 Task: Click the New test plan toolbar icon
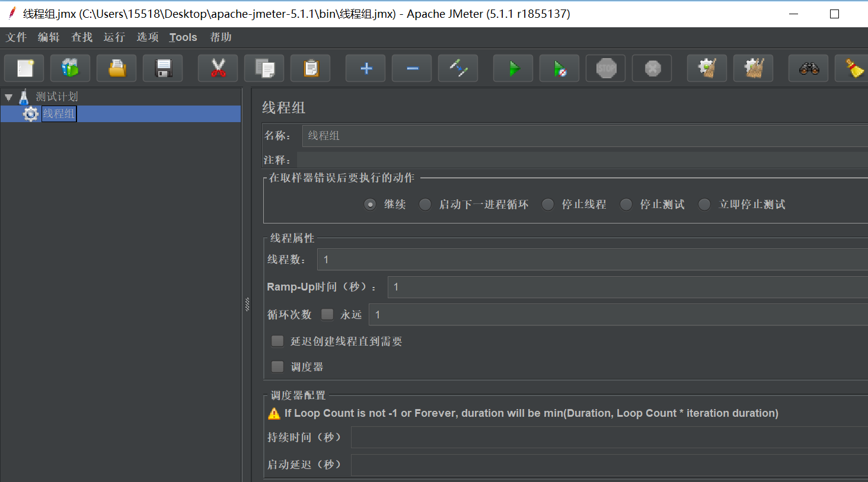tap(24, 69)
